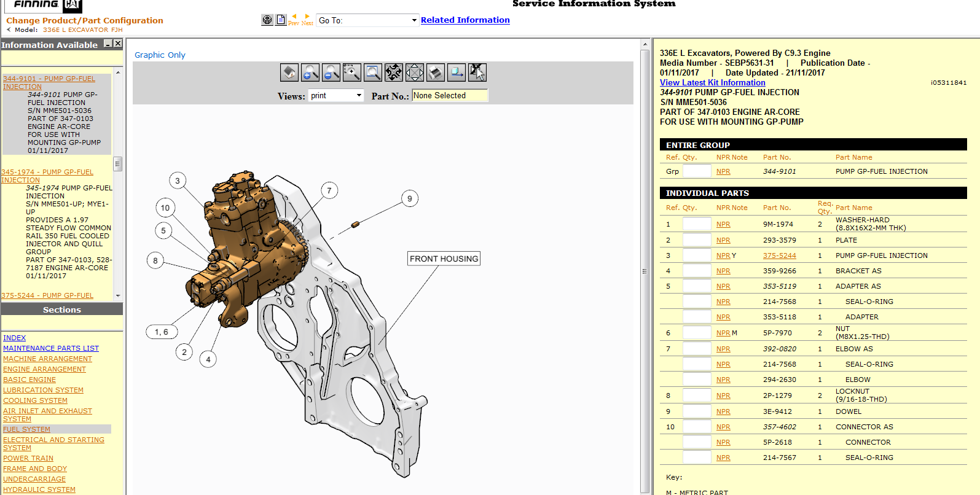This screenshot has height=495, width=980.
Task: Open the Related Information link
Action: (465, 20)
